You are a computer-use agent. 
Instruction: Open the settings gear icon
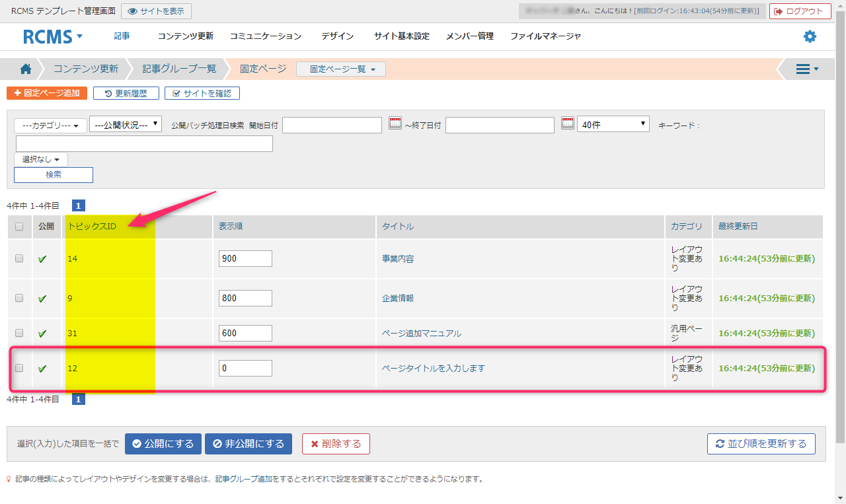pyautogui.click(x=810, y=36)
